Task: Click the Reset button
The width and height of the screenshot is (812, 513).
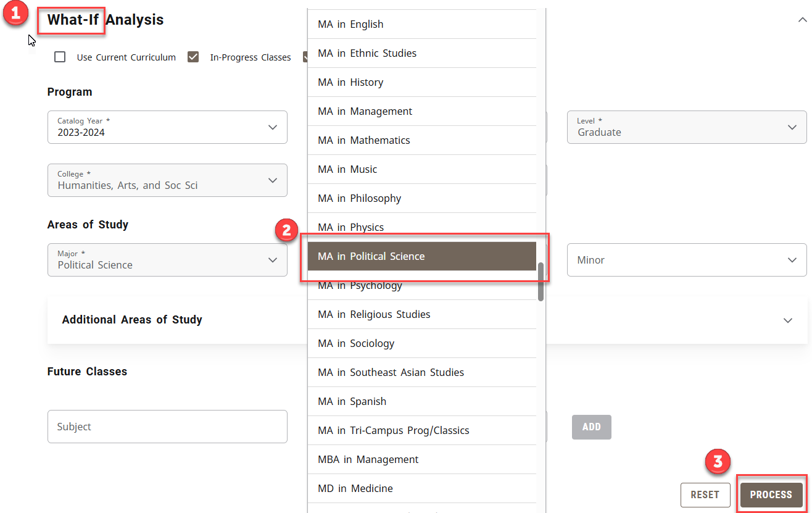Action: pos(705,494)
